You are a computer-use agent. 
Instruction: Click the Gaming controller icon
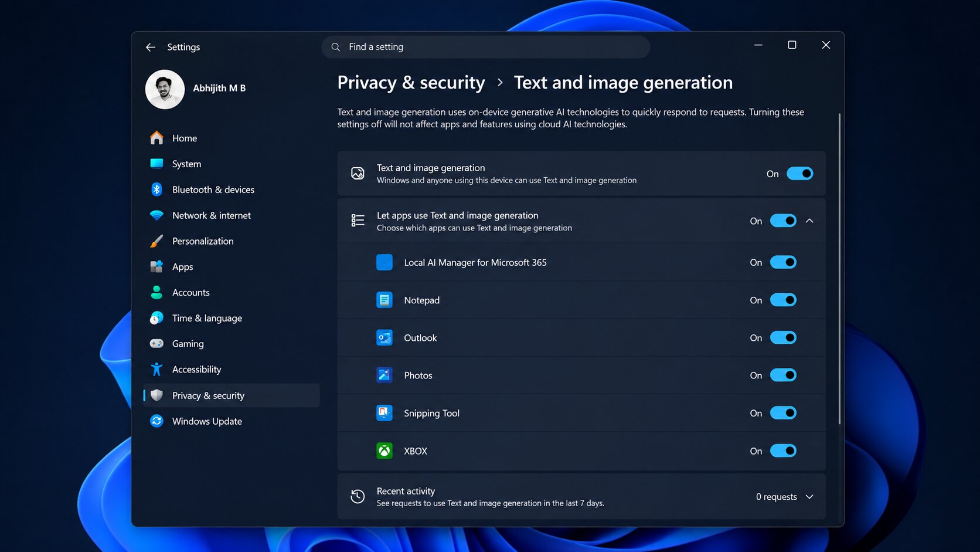click(x=156, y=344)
